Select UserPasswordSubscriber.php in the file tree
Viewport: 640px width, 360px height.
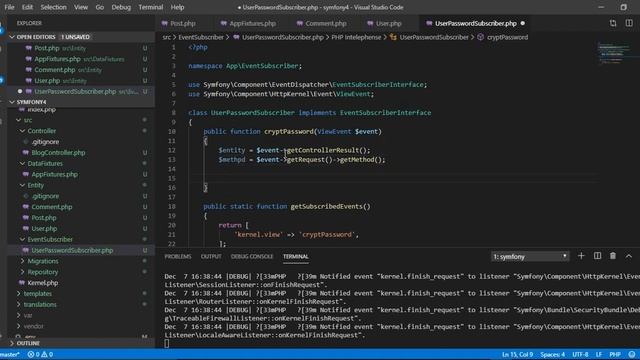coord(72,250)
